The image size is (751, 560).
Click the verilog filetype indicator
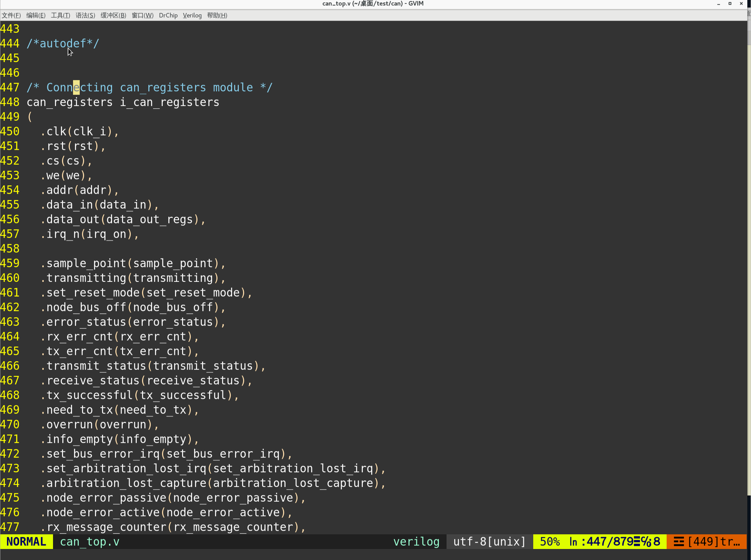(x=416, y=542)
